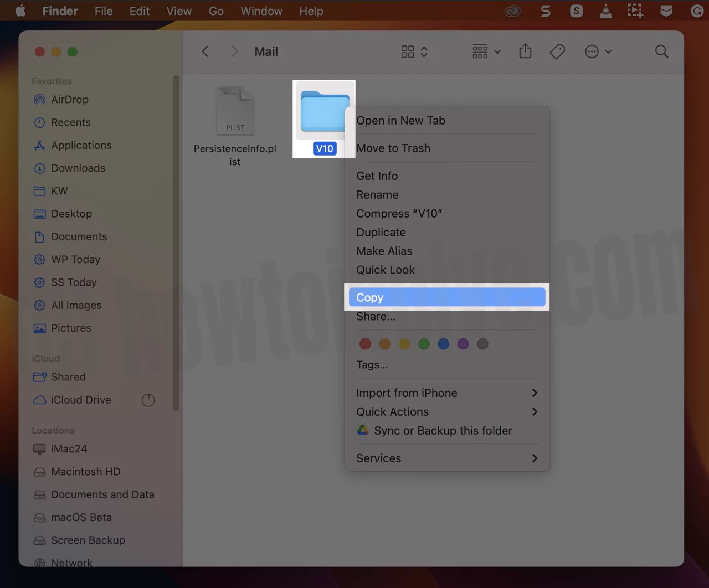709x588 pixels.
Task: Start a search with the magnifier icon
Action: 661,51
